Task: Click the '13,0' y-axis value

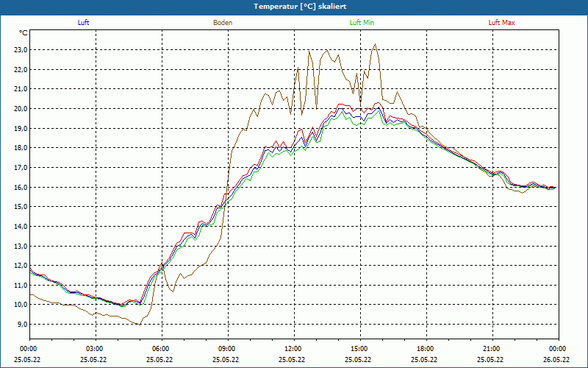Action: 21,246
